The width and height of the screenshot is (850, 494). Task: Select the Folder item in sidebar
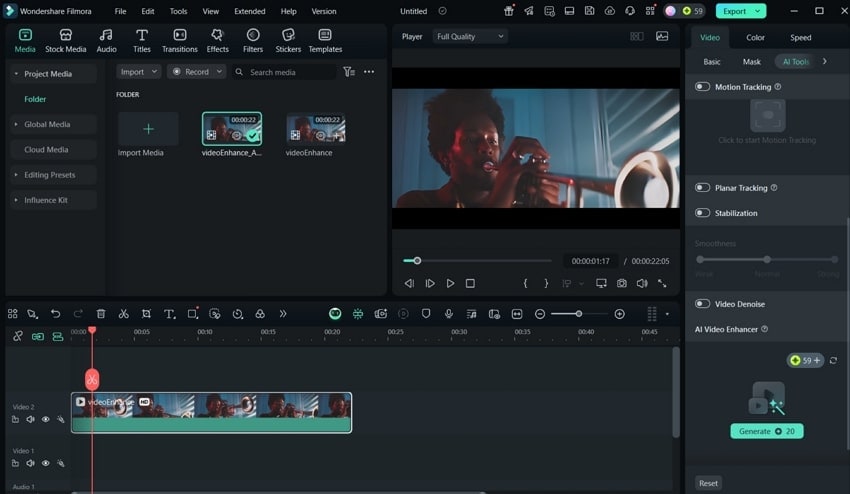[35, 99]
